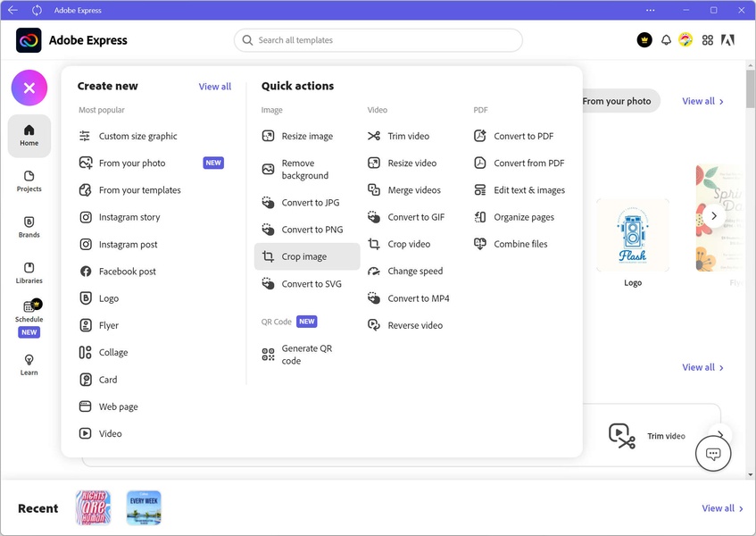Open Libraries in the left sidebar

click(29, 272)
